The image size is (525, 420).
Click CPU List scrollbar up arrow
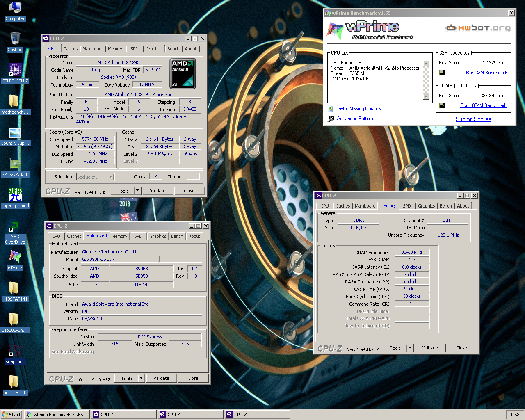[426, 63]
